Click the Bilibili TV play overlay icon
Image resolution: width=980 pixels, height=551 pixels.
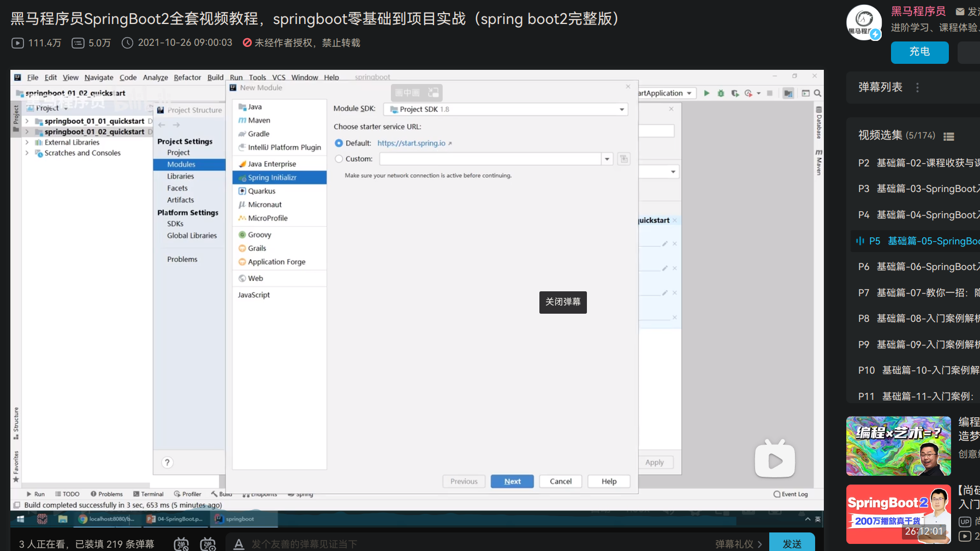click(x=775, y=458)
